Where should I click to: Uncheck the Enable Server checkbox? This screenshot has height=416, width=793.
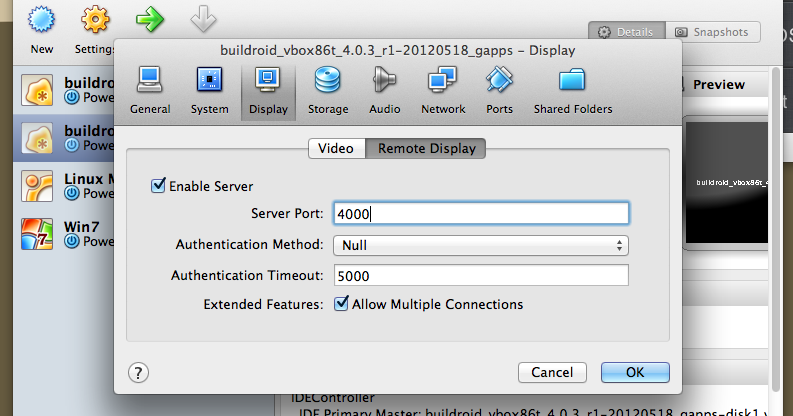(x=158, y=186)
